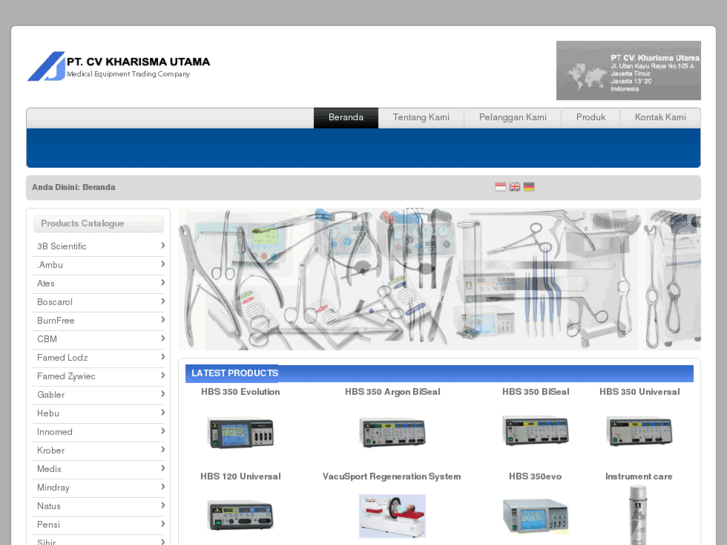This screenshot has height=545, width=727.
Task: Click the HBS 350 Evolution product image
Action: click(241, 432)
